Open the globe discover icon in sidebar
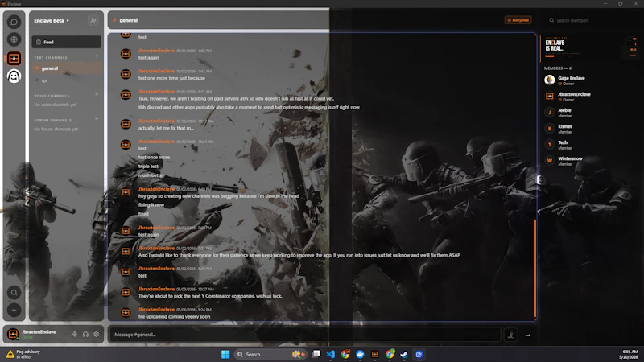This screenshot has width=644, height=362. point(14,39)
